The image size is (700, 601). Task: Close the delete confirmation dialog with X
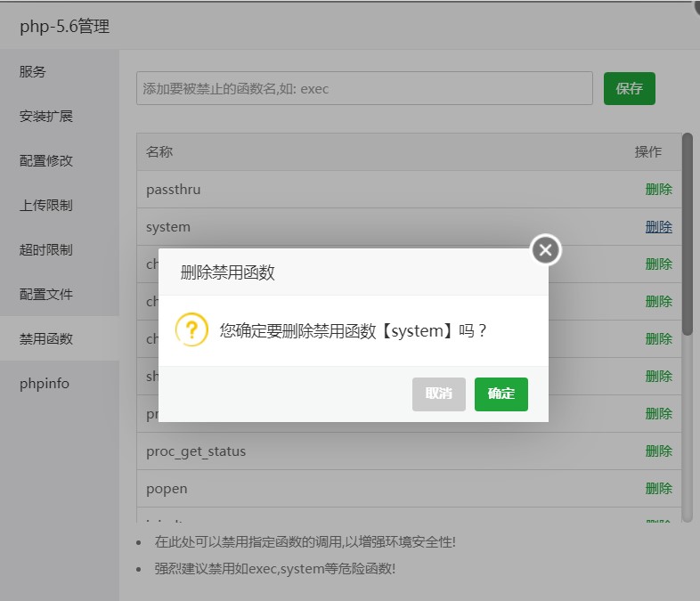[x=545, y=250]
